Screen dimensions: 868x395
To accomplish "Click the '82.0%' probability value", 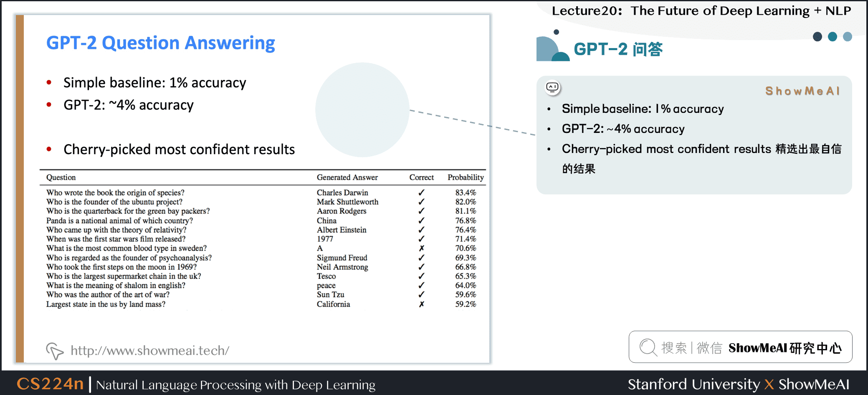I will point(466,202).
